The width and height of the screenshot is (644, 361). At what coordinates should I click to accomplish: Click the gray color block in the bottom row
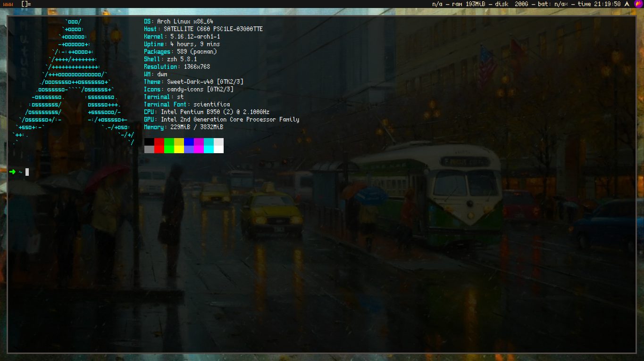click(149, 149)
